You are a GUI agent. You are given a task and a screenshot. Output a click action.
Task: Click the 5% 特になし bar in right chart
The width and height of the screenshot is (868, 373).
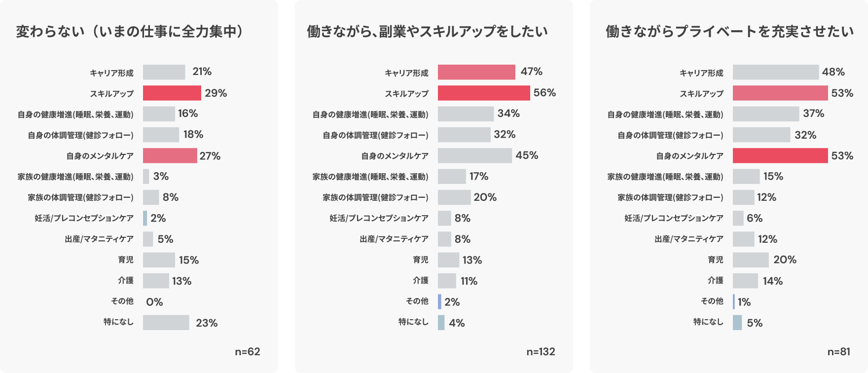click(737, 323)
